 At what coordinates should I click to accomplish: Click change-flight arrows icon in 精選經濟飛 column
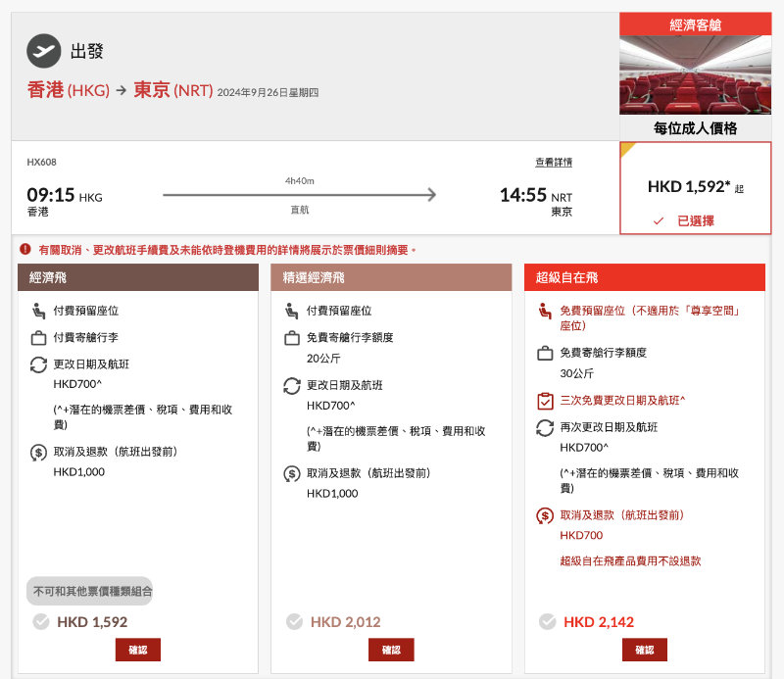tap(291, 386)
